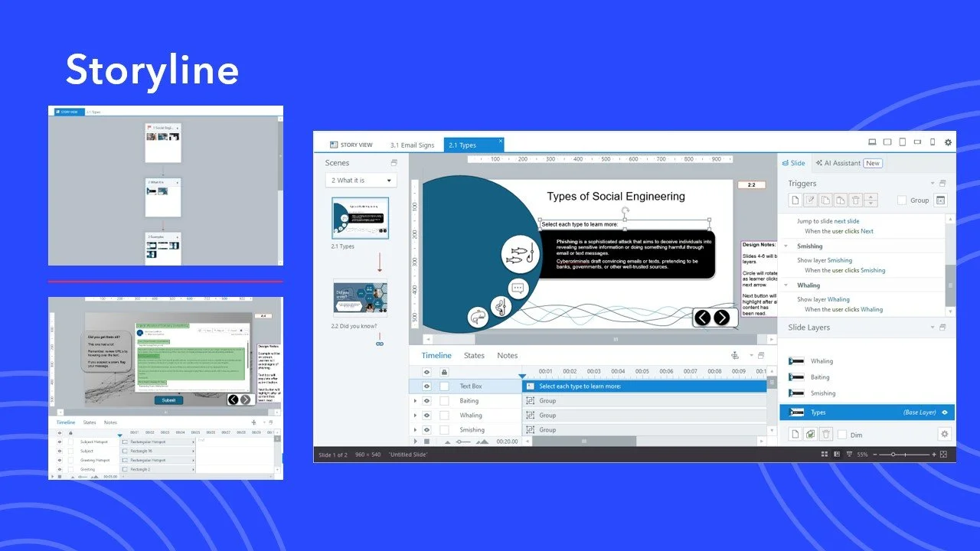Select tablet landscape preview icon

click(887, 142)
